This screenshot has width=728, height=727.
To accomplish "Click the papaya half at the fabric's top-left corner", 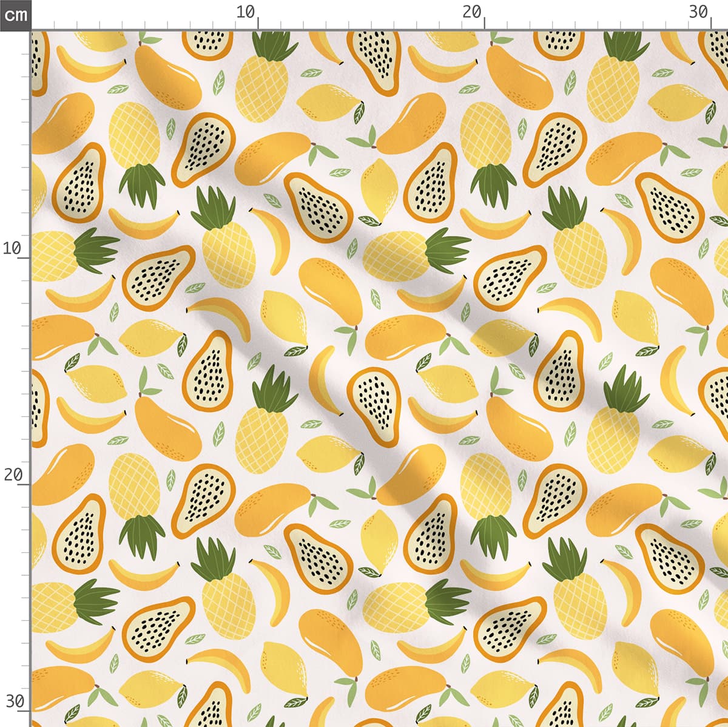I will point(39,61).
